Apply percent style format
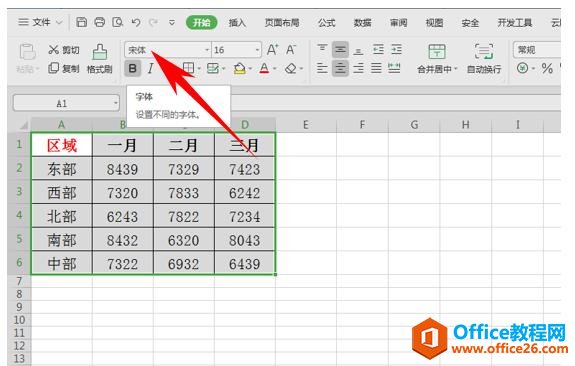This screenshot has width=575, height=366. 547,68
